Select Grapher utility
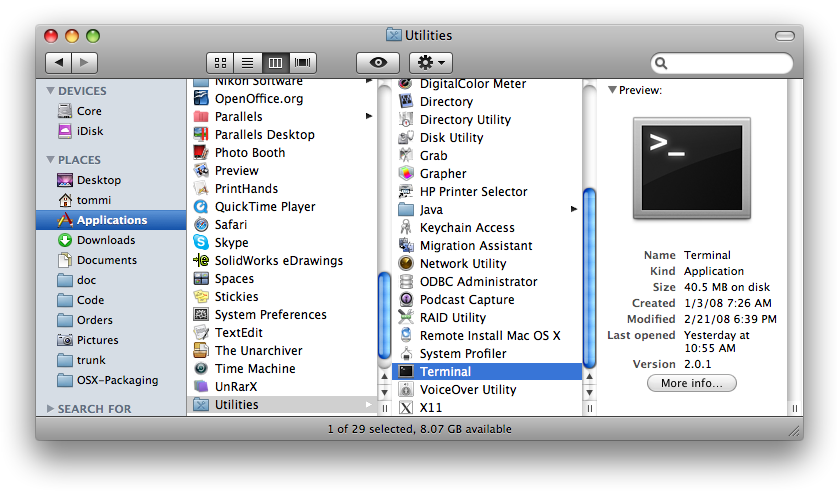This screenshot has width=837, height=493. pos(487,174)
